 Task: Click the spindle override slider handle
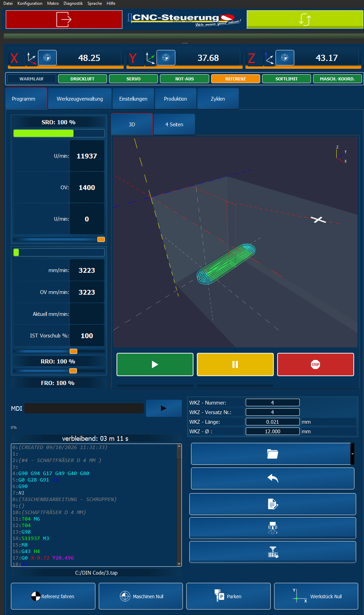(101, 239)
